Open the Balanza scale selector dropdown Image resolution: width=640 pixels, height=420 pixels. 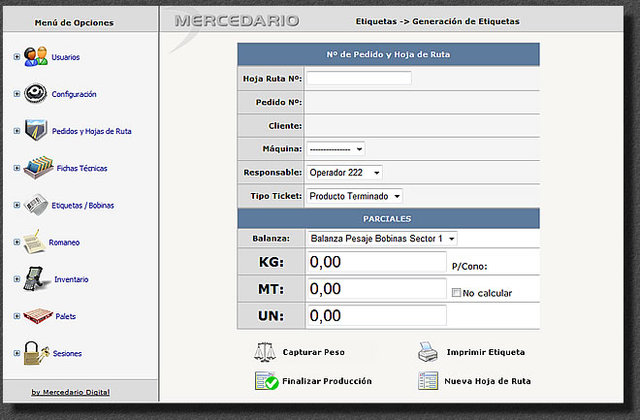point(382,238)
